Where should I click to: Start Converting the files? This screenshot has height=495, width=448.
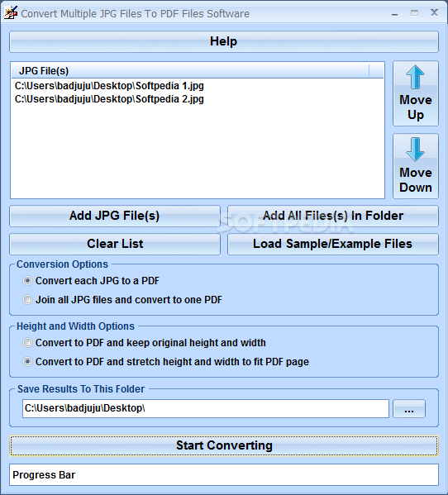224,445
